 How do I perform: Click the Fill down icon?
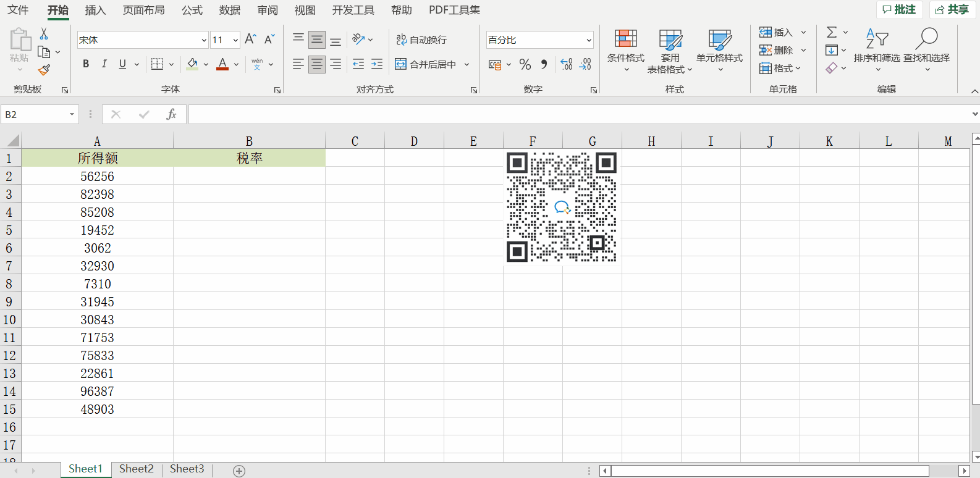pyautogui.click(x=832, y=50)
